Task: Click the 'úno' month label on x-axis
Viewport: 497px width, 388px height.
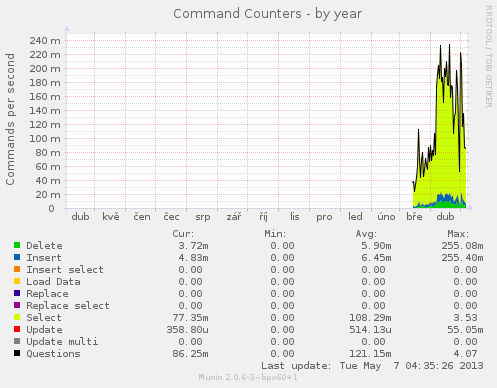Action: [x=386, y=217]
